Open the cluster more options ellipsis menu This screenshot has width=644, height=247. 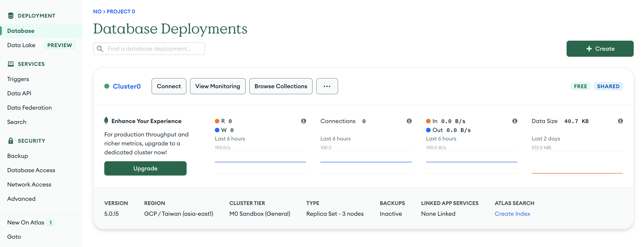point(327,86)
